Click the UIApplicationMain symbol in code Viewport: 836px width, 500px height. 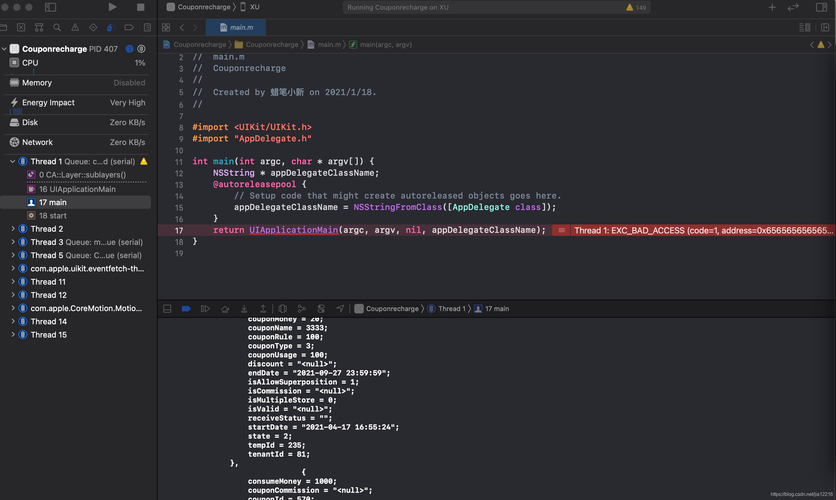pos(294,230)
